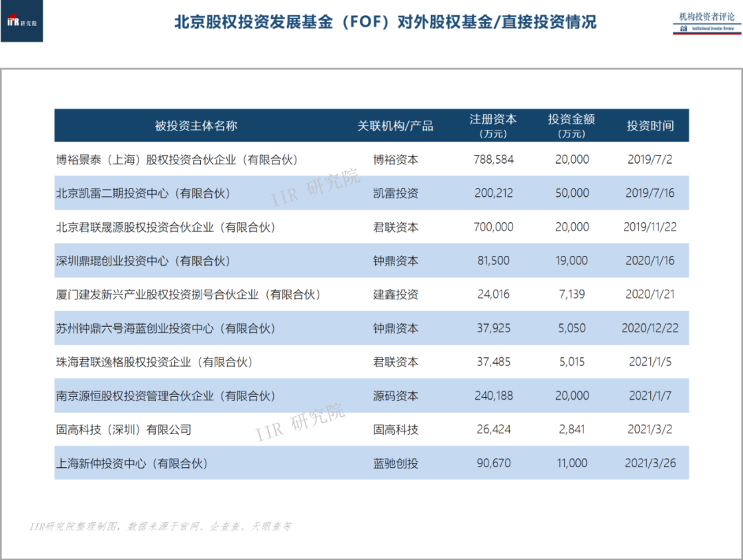Select registered capital 240,188
Image resolution: width=743 pixels, height=560 pixels.
pos(493,396)
